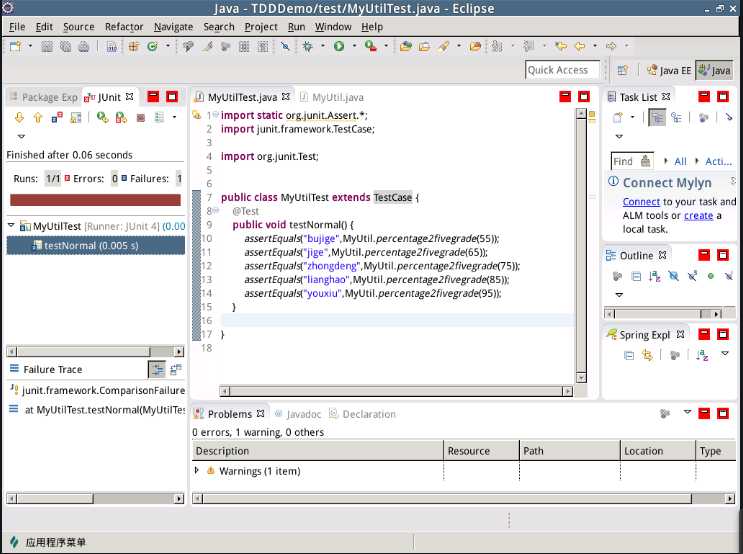Switch to the MyUtil.java editor tab

point(332,97)
